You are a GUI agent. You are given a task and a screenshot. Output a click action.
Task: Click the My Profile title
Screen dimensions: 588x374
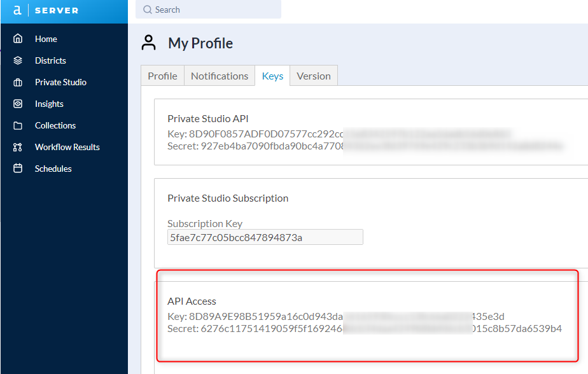point(200,43)
